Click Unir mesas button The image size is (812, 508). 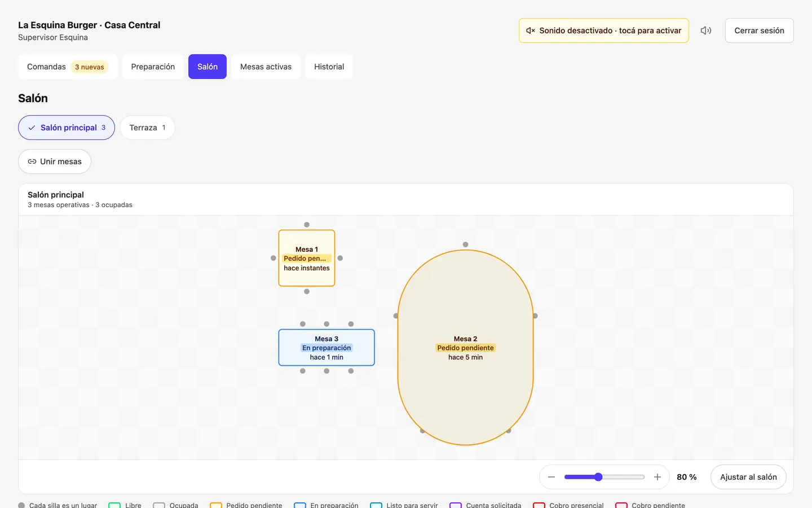55,161
